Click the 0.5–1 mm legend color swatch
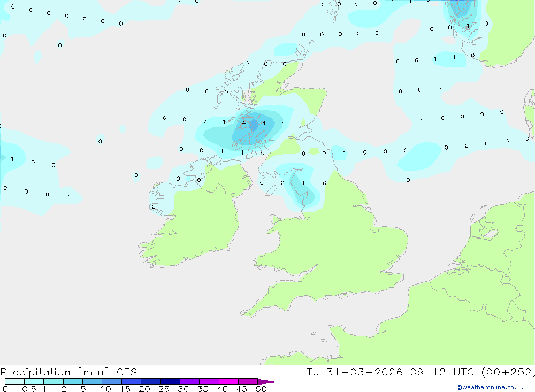The width and height of the screenshot is (535, 392). 34,381
